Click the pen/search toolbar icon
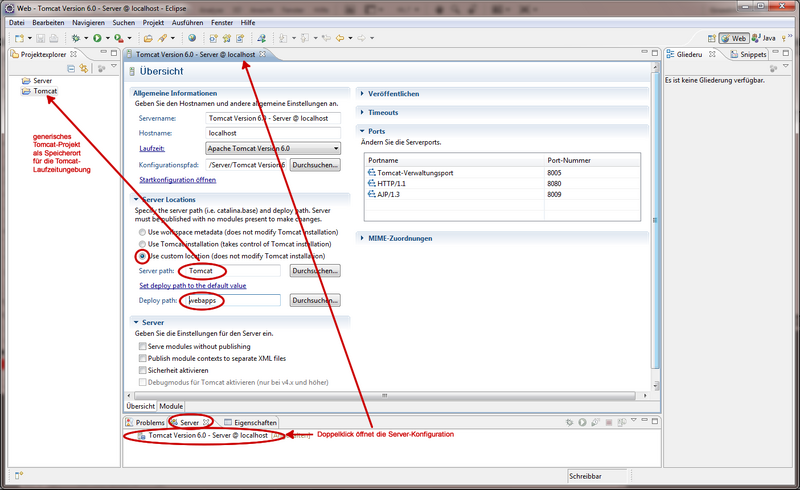Screen dimensions: 800x490 pyautogui.click(x=162, y=38)
